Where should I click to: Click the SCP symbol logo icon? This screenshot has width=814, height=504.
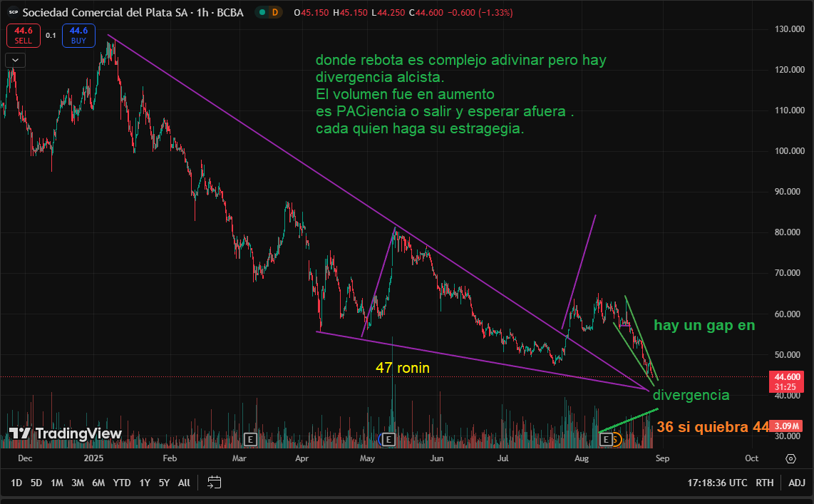(x=13, y=12)
